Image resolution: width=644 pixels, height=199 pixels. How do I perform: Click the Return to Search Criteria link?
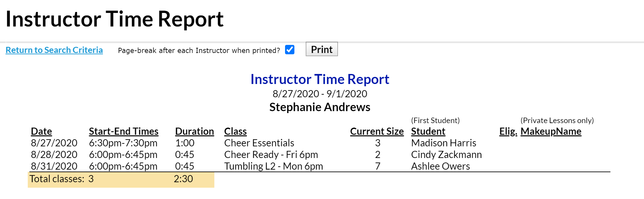click(54, 50)
